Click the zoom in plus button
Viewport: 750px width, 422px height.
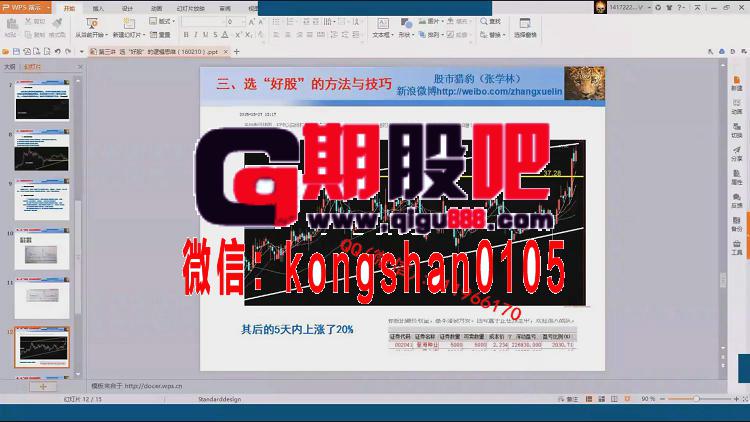(736, 399)
